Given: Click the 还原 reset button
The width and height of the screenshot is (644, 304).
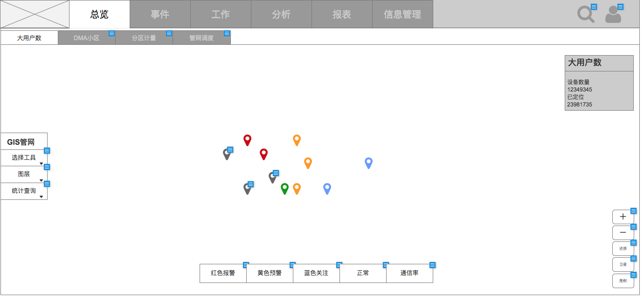Looking at the screenshot, I should 623,248.
